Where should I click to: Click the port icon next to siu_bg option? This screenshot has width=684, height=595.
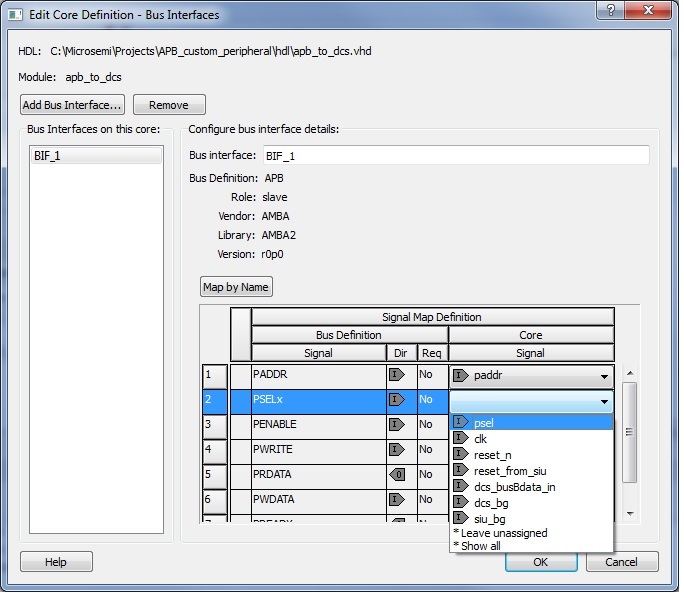pos(462,520)
